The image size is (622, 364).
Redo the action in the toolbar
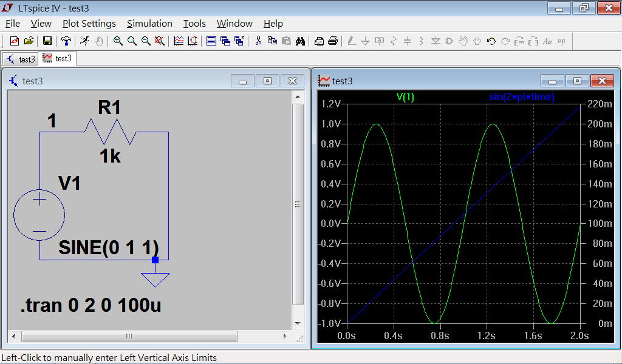tap(505, 41)
